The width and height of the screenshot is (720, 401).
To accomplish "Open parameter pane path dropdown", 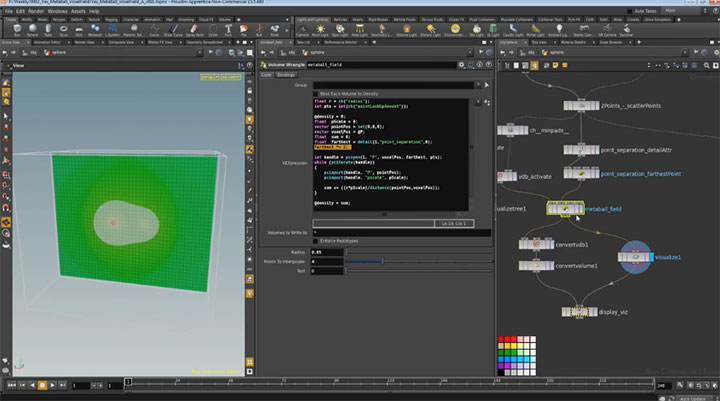I will tap(470, 52).
